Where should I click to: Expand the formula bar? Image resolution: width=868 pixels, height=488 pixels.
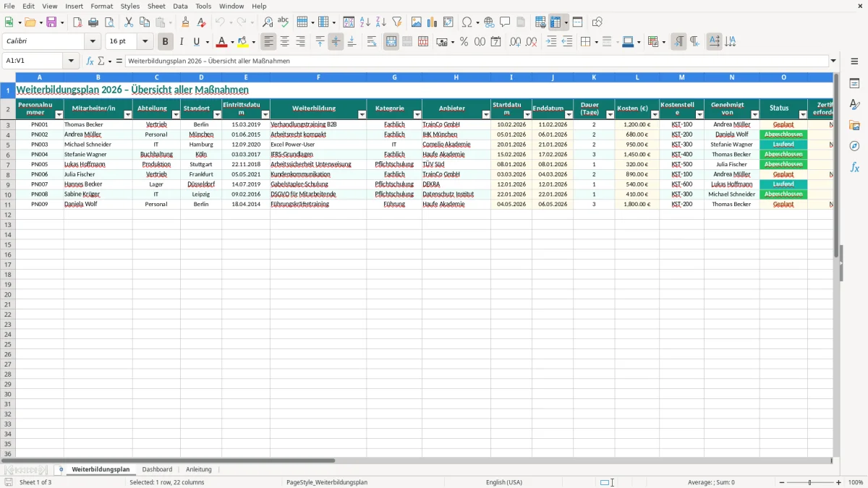coord(833,61)
